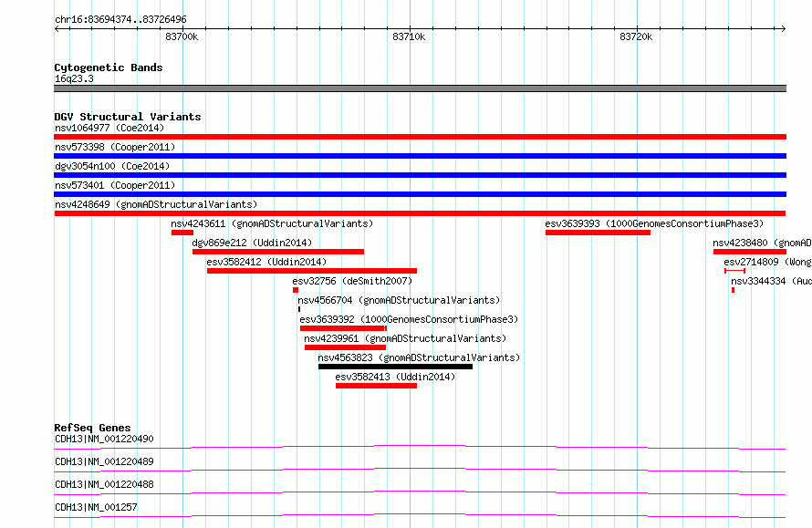Image resolution: width=812 pixels, height=528 pixels.
Task: Click the 83720k ruler tick label
Action: coord(636,36)
